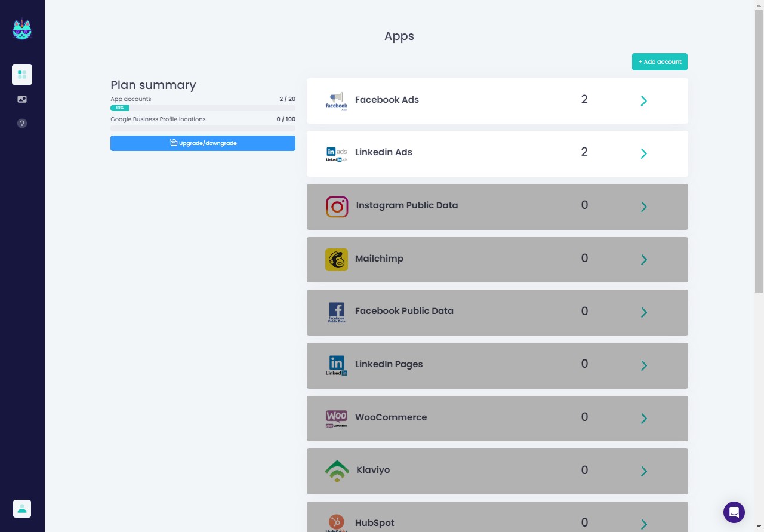Image resolution: width=764 pixels, height=532 pixels.
Task: Click the Linkedin Ads account count
Action: 584,152
